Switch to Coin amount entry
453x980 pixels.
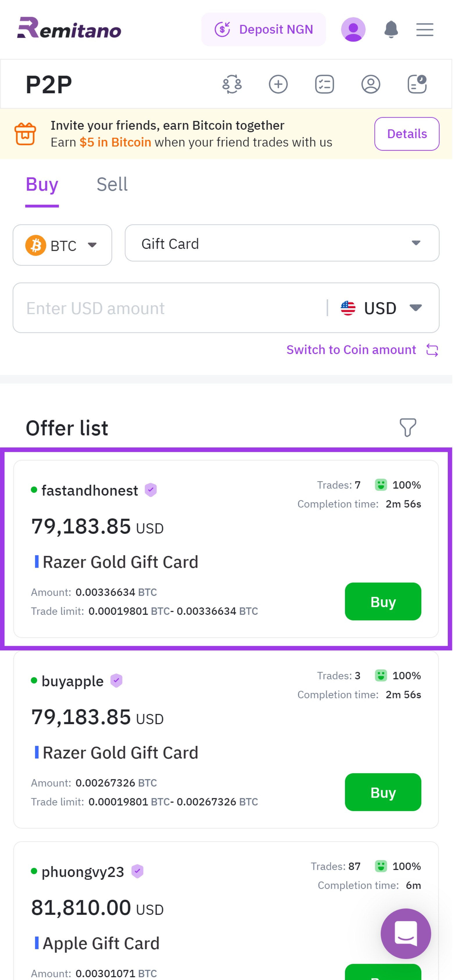click(351, 350)
